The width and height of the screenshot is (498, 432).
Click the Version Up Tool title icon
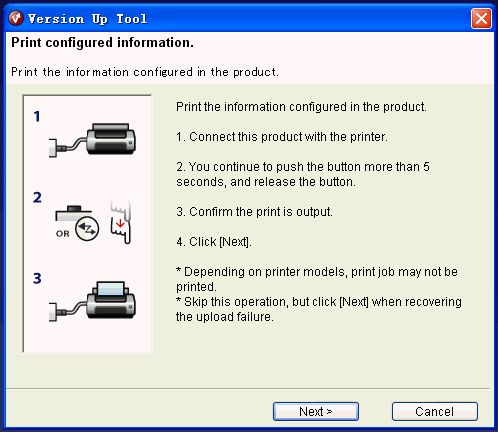click(16, 18)
